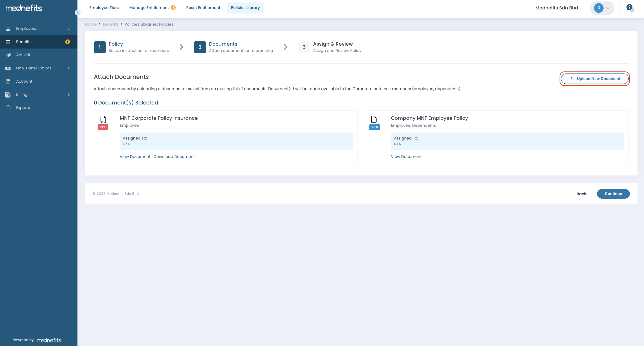This screenshot has width=644, height=346.
Task: Click step number 2 Documents badge
Action: click(x=200, y=47)
